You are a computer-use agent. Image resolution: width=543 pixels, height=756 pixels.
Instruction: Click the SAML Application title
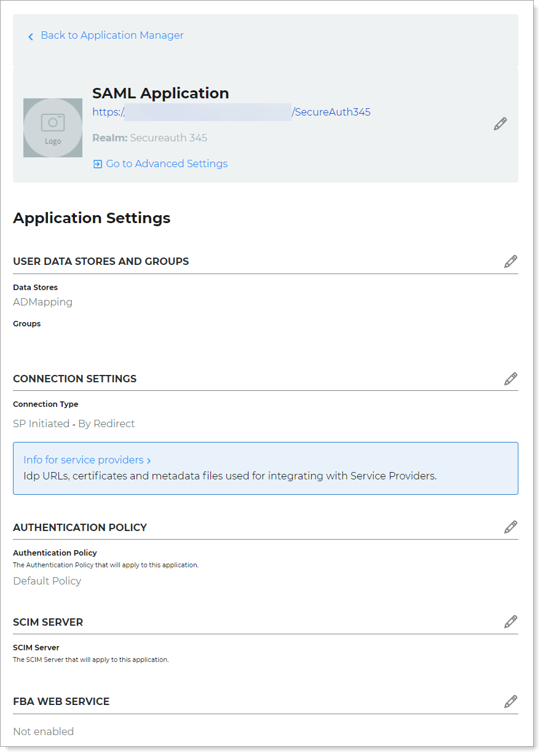pos(161,93)
